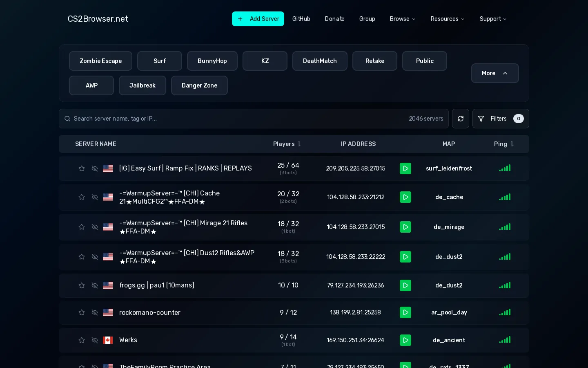Image resolution: width=588 pixels, height=368 pixels.
Task: Star the Cache 21 MultiCFG2 server
Action: pos(82,197)
